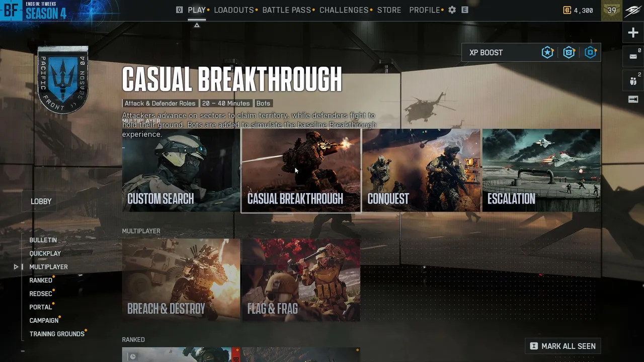Jump to the Quickplay section
Screen dimensions: 644x362
pyautogui.click(x=45, y=253)
